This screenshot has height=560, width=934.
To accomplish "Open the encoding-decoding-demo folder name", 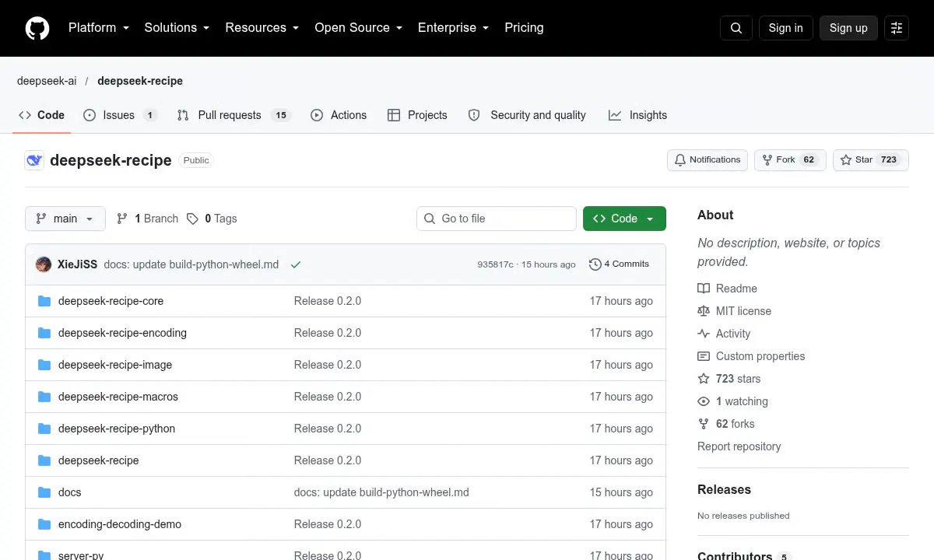I will pyautogui.click(x=120, y=524).
